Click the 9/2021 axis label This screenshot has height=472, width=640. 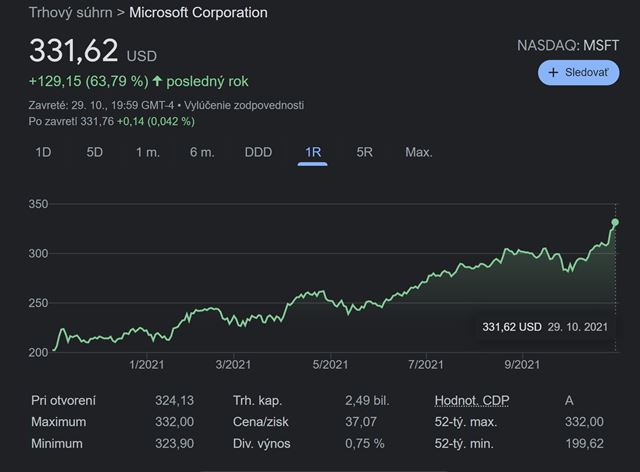pos(522,365)
